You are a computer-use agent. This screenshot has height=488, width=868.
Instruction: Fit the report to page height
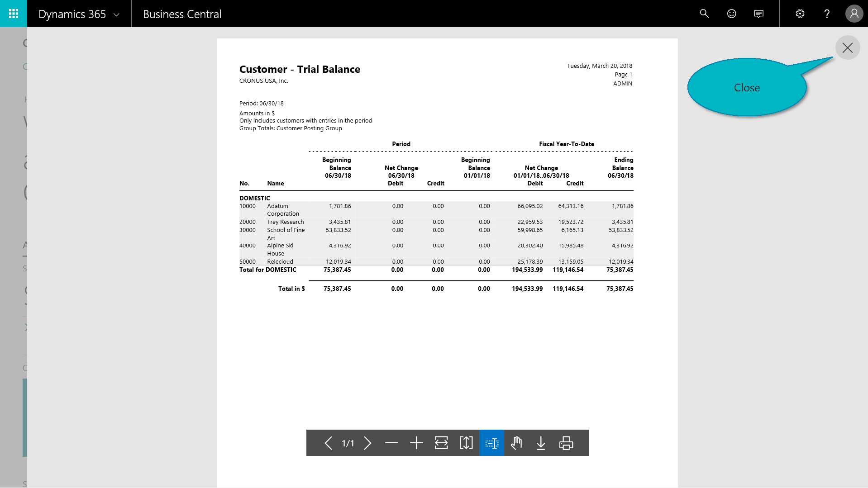[x=466, y=443]
